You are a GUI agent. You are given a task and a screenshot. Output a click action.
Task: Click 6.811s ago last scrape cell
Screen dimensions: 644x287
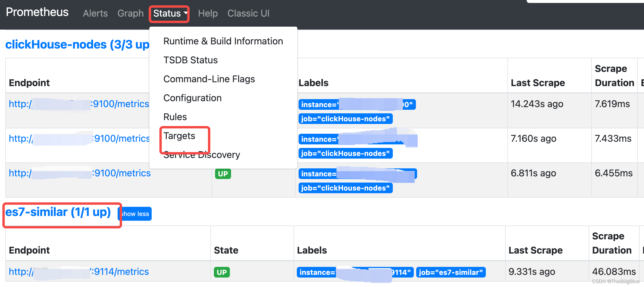(x=533, y=173)
